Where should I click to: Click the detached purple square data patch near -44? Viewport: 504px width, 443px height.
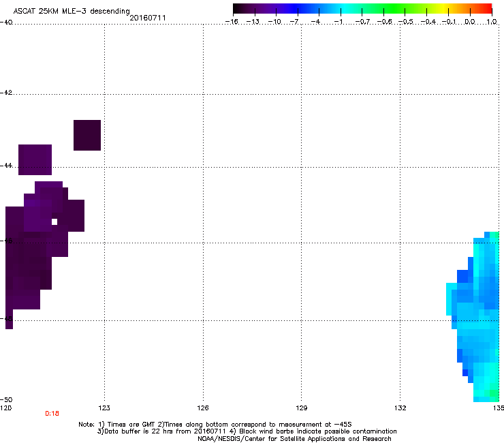coord(35,159)
